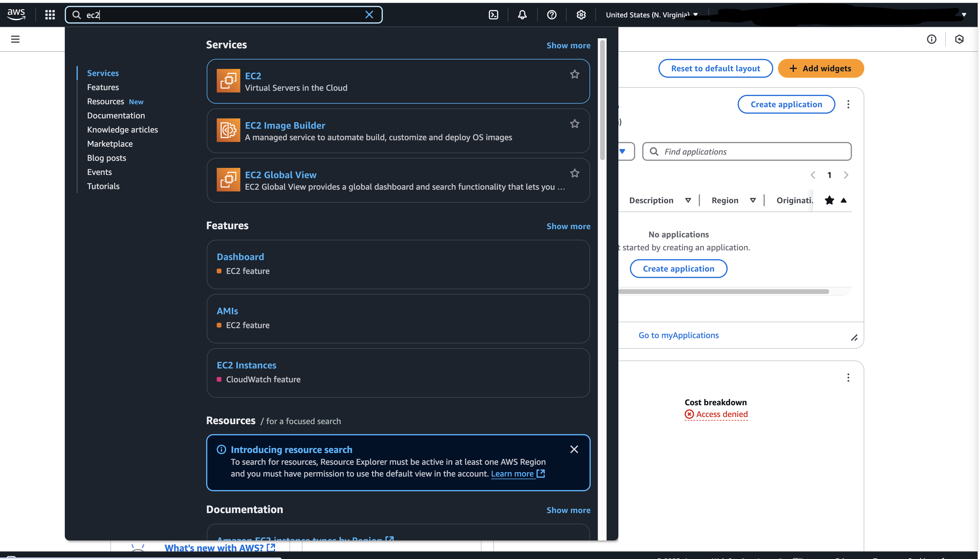Click the resize handle of myApplications widget
Screen dimensions: 980x559
[854, 338]
